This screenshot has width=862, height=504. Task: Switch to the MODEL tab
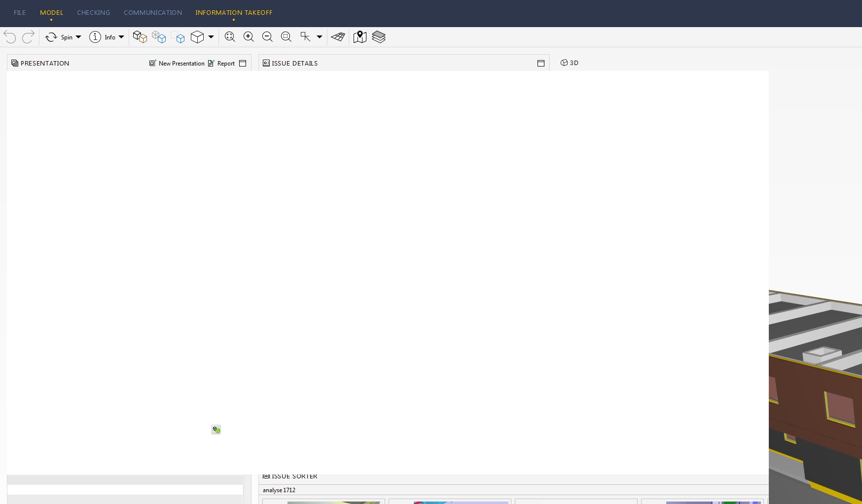click(x=51, y=12)
